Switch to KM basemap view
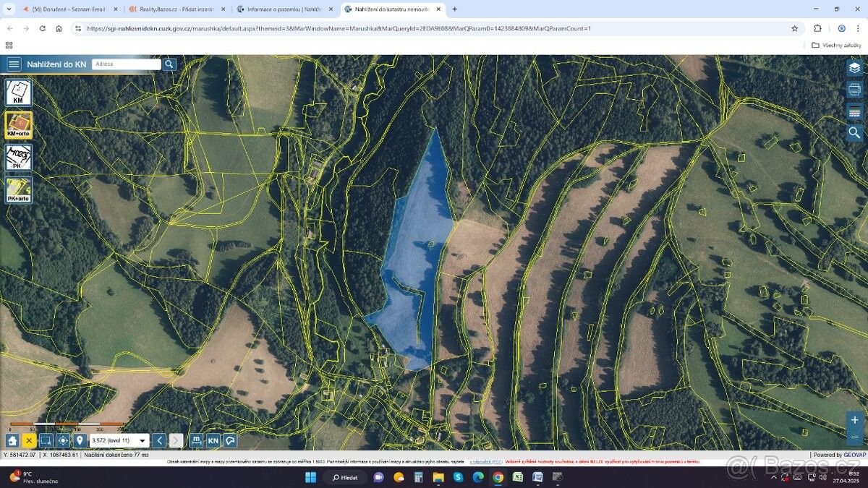Viewport: 868px width, 488px height. (x=18, y=93)
